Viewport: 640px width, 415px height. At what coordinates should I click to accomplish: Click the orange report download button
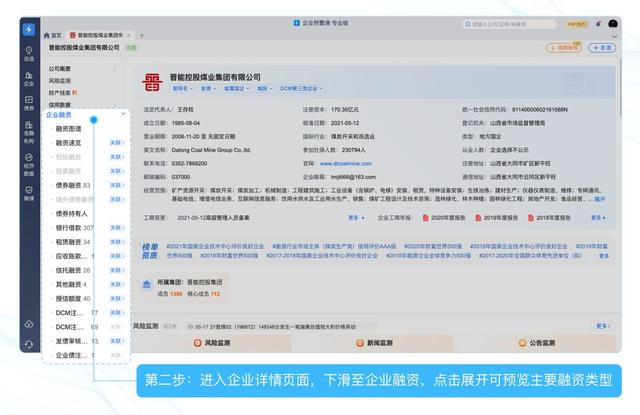564,48
